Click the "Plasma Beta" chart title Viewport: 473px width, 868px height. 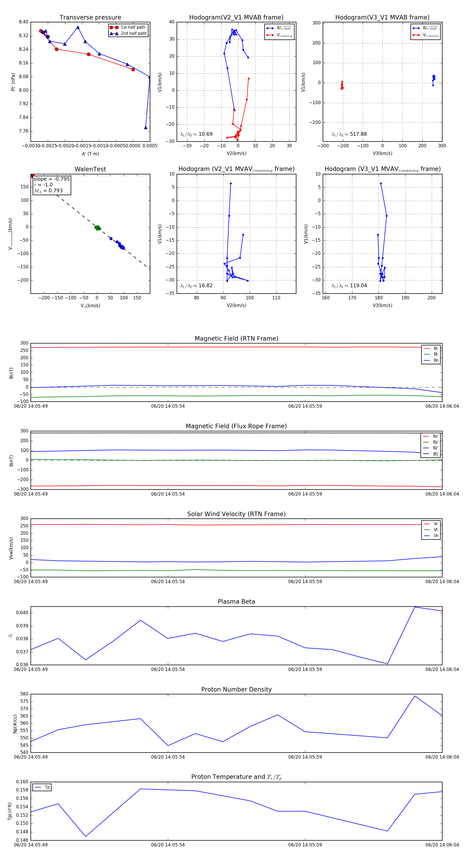236,602
